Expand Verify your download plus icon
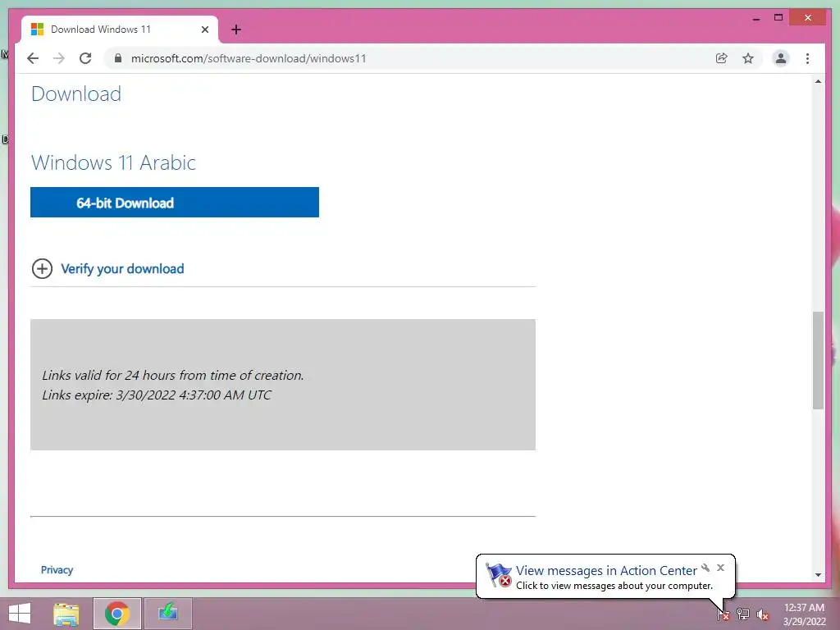 [43, 268]
